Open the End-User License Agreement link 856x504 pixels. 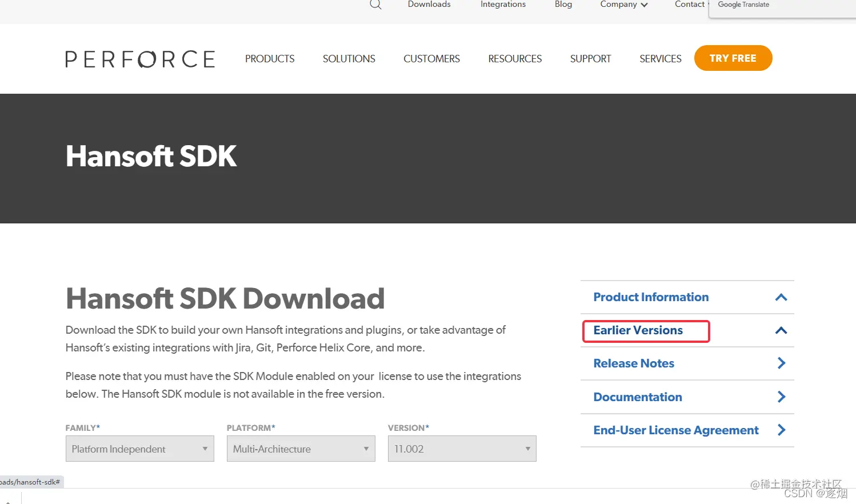coord(676,430)
